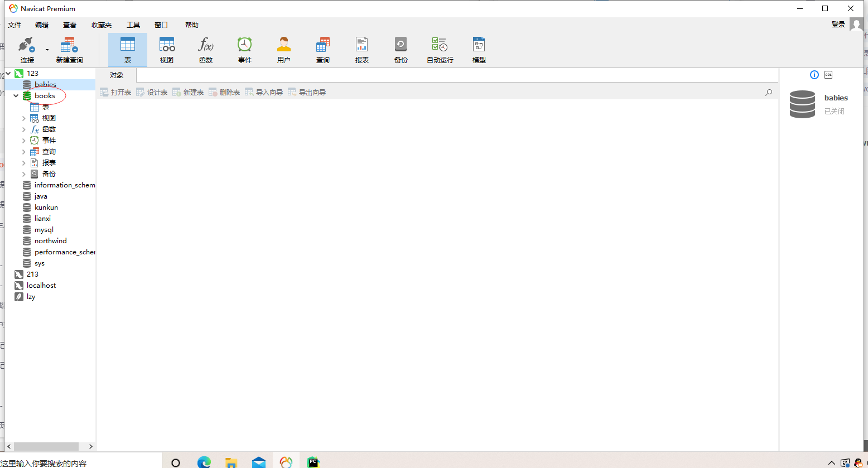868x468 pixels.
Task: Select the 213 connection
Action: 32,274
